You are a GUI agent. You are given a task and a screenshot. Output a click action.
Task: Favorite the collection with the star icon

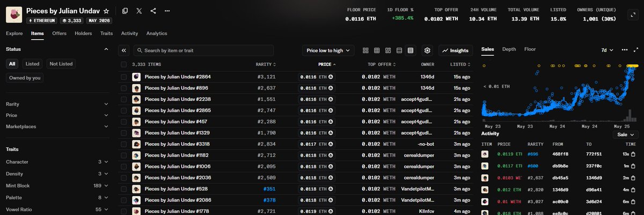pos(106,11)
